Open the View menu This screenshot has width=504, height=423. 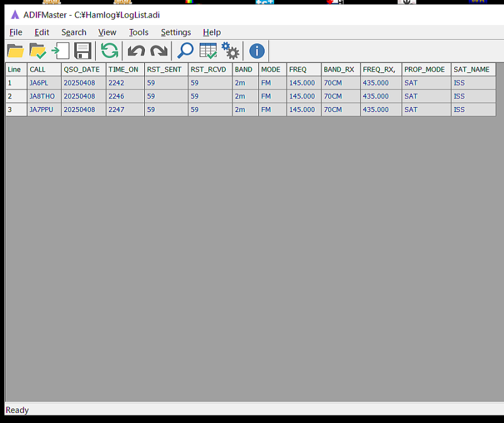pyautogui.click(x=107, y=33)
